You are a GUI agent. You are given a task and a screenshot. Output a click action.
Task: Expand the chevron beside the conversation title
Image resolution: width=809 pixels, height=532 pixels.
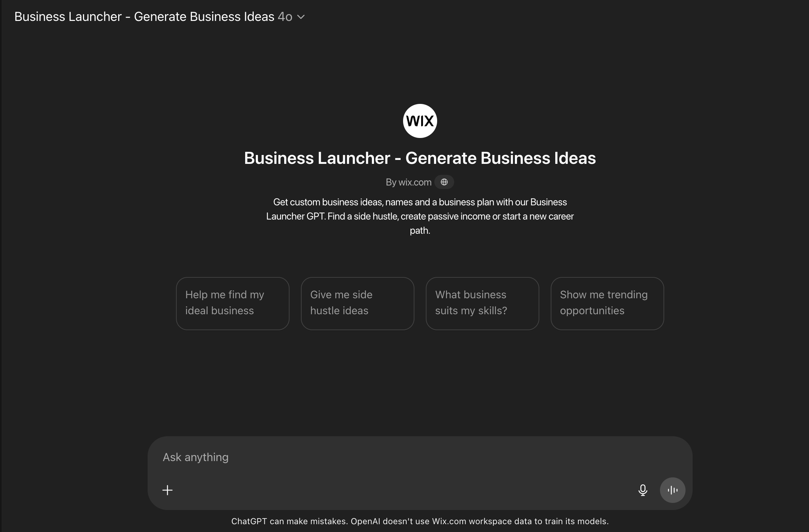pyautogui.click(x=301, y=17)
